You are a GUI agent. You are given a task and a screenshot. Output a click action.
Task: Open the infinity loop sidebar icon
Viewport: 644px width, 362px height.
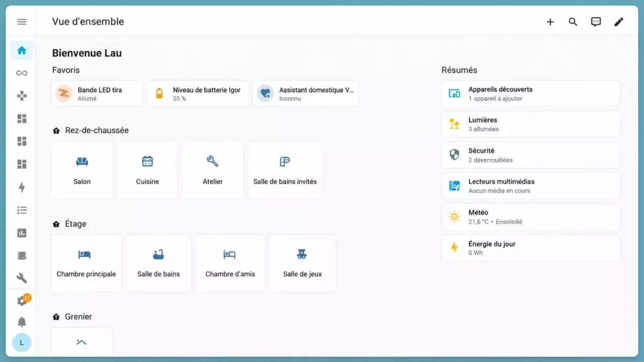click(x=21, y=73)
